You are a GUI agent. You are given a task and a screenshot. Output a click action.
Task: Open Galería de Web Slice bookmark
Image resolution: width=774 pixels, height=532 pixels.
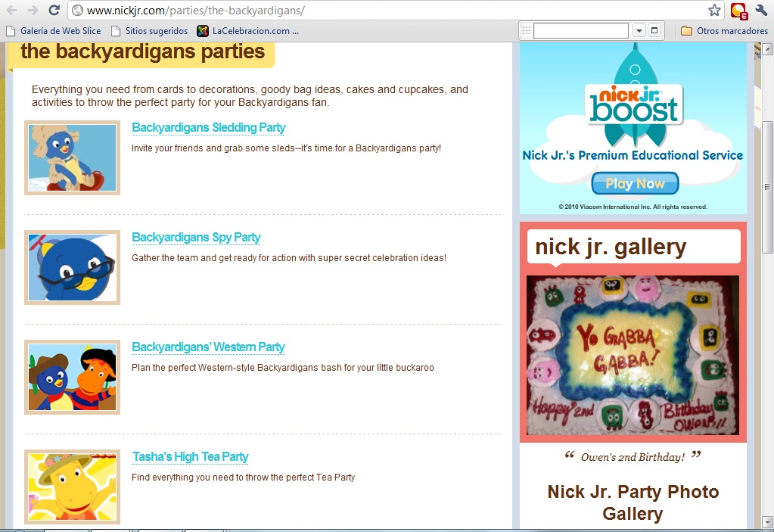(54, 31)
